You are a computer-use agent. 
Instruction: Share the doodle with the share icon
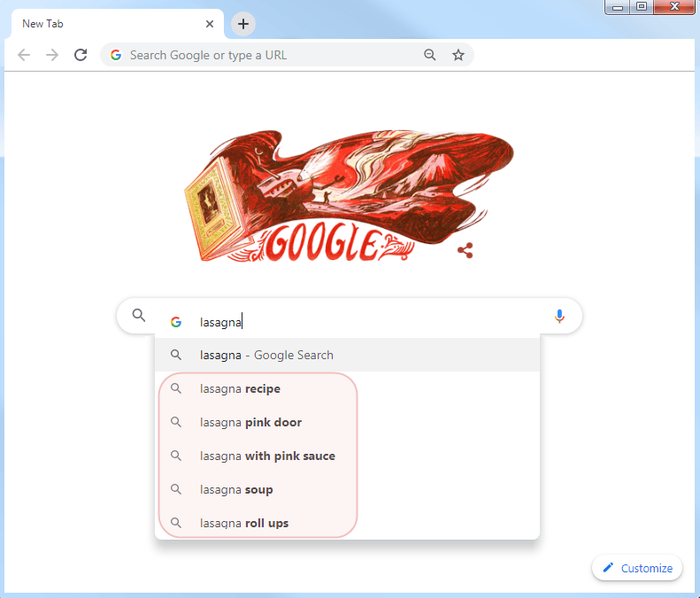(465, 250)
